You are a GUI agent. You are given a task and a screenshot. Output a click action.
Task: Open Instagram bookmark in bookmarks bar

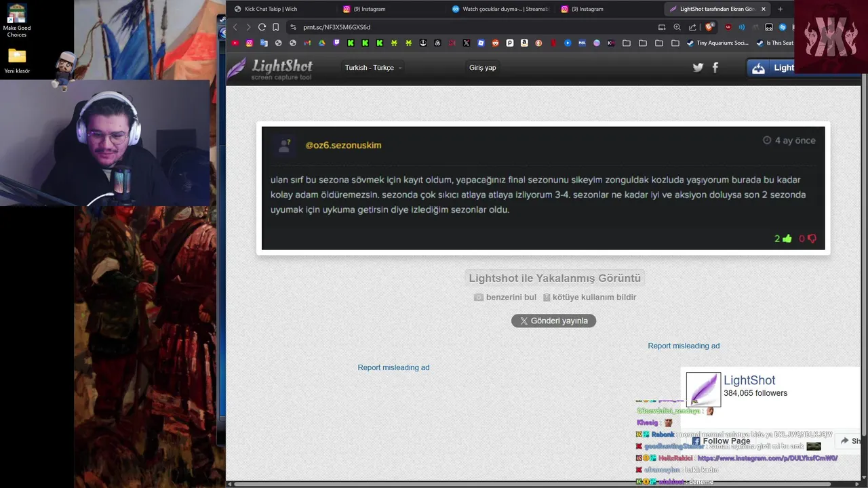[250, 43]
